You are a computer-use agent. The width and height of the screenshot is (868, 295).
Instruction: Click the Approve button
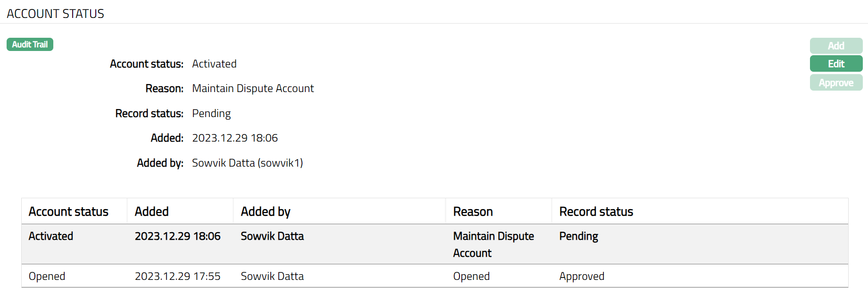coord(836,83)
